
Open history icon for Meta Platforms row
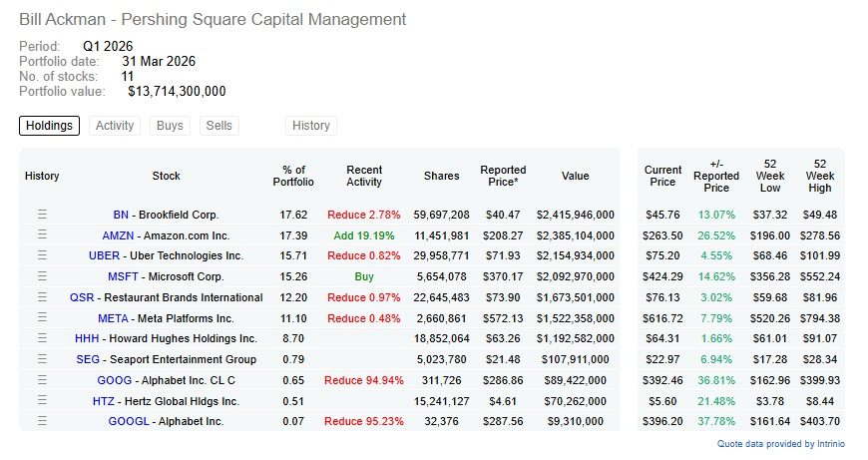(42, 317)
